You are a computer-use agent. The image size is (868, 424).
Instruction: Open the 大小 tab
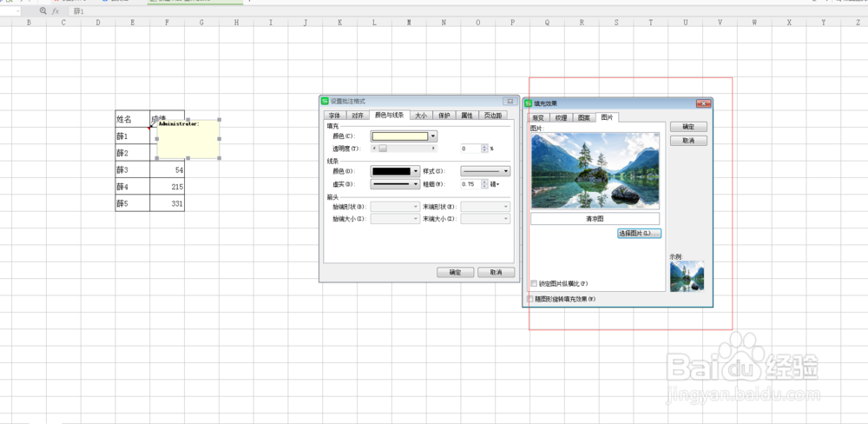click(421, 116)
